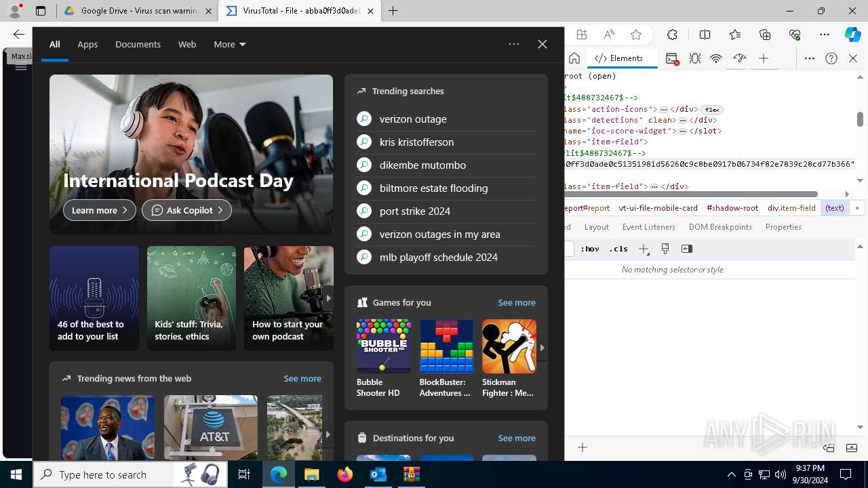
Task: See more Games for you
Action: coord(517,302)
